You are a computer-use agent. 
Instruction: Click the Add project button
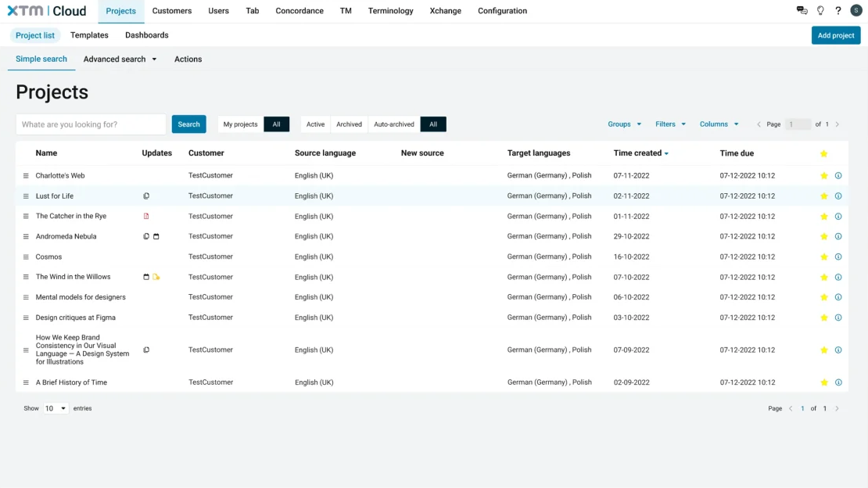click(836, 35)
